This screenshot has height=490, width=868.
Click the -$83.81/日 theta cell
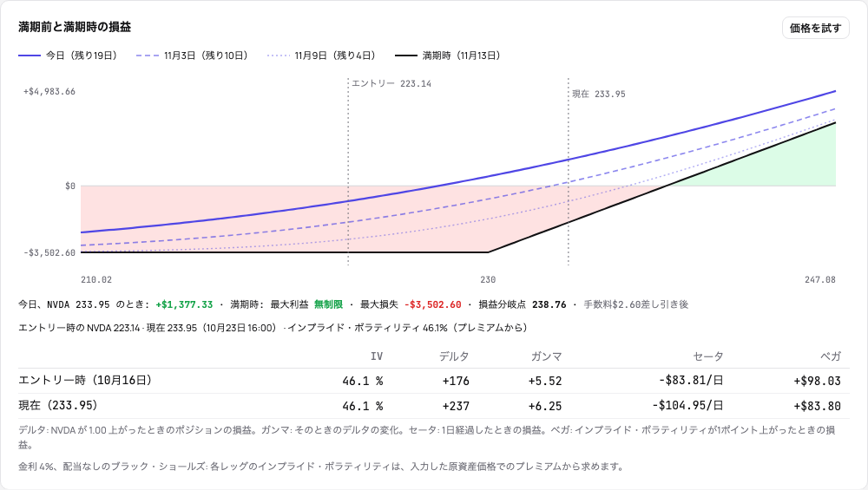click(691, 381)
